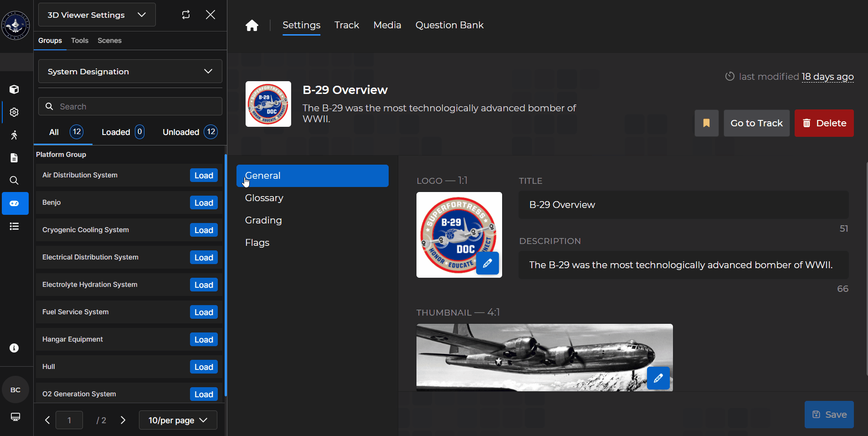Load the Cryogenic Cooling System group
The width and height of the screenshot is (868, 436).
pyautogui.click(x=204, y=230)
